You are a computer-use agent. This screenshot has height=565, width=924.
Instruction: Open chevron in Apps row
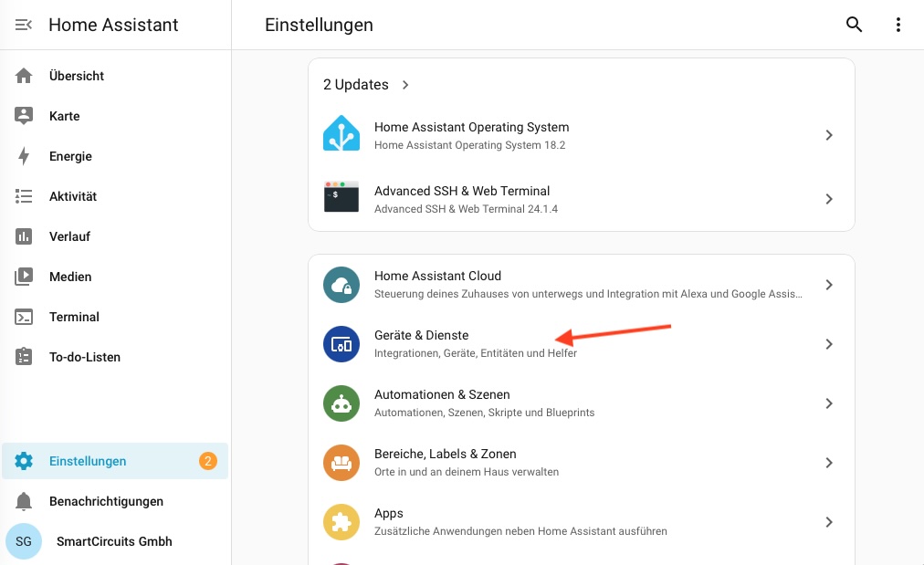[x=828, y=522]
